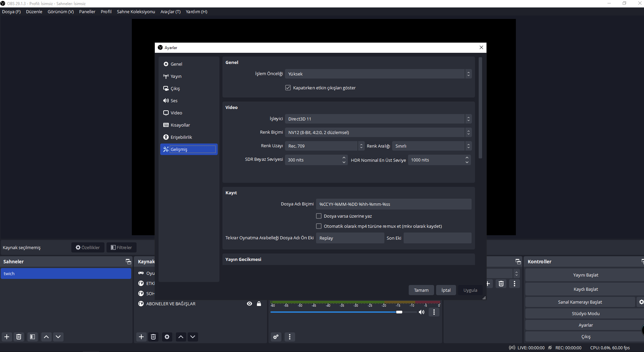Click the Tamam button
This screenshot has height=352, width=644.
coord(421,290)
